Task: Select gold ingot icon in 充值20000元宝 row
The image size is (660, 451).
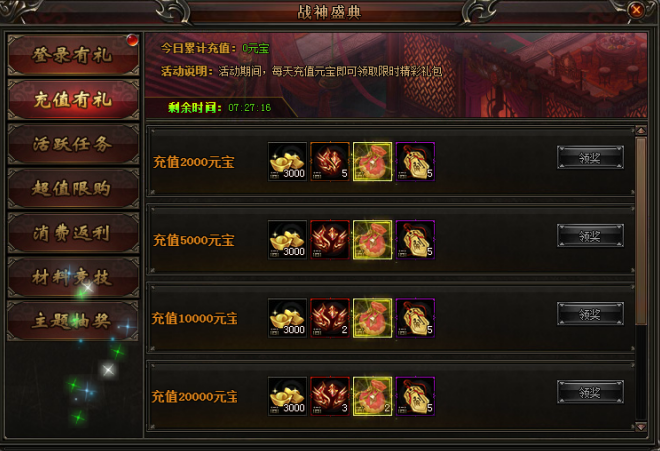Action: [x=287, y=396]
